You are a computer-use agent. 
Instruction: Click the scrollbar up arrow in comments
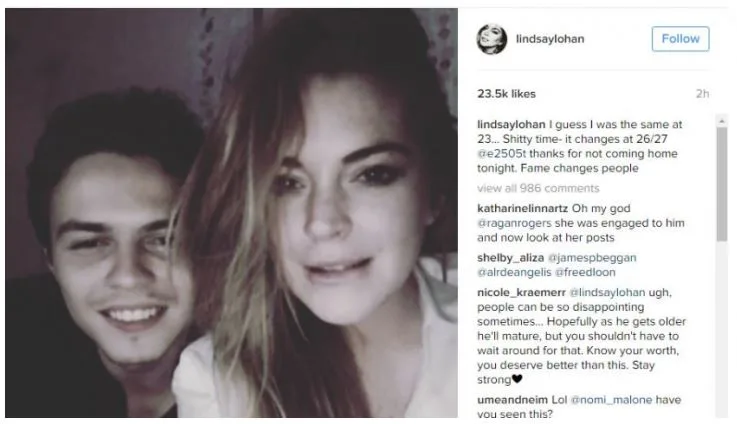[x=721, y=121]
